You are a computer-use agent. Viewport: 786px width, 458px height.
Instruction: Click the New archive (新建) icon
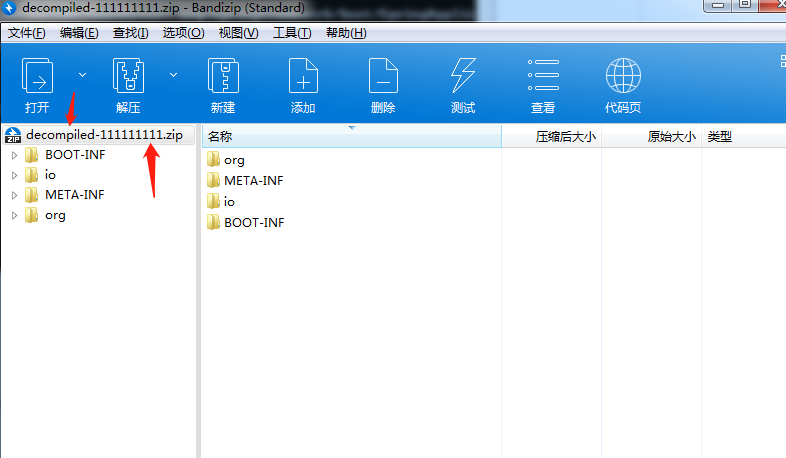223,76
